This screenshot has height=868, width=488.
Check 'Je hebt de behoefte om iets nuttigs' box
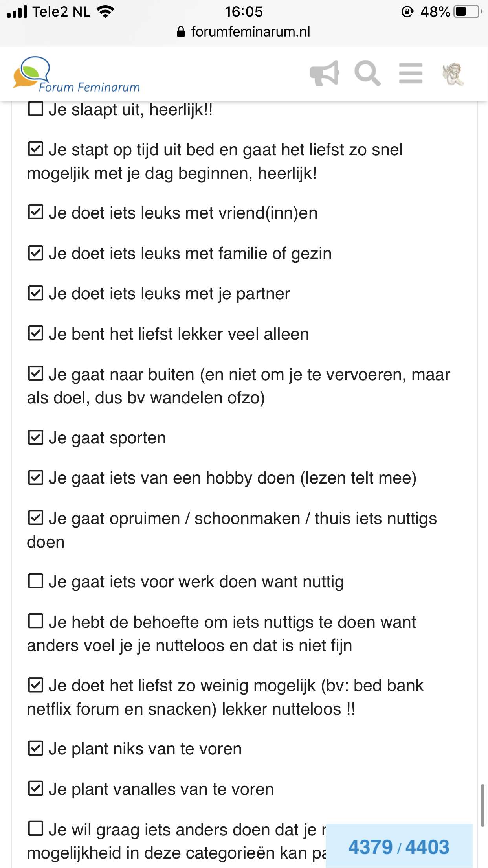pyautogui.click(x=35, y=622)
